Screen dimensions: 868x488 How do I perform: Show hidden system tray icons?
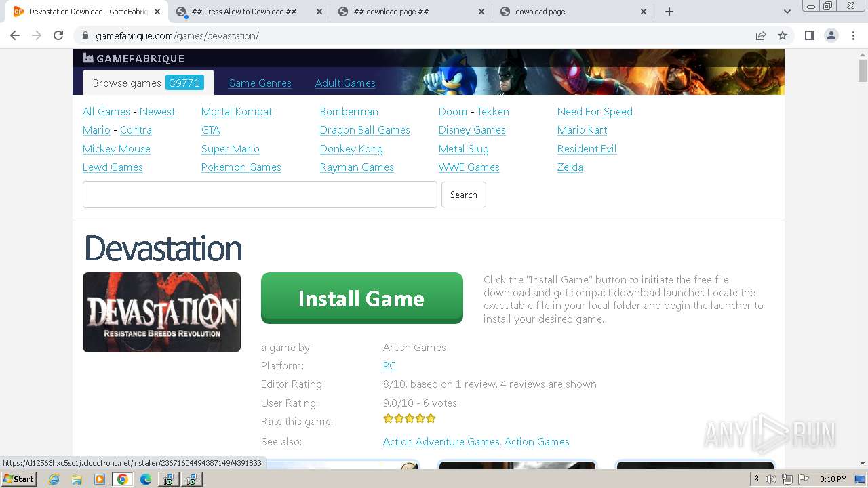pos(756,479)
